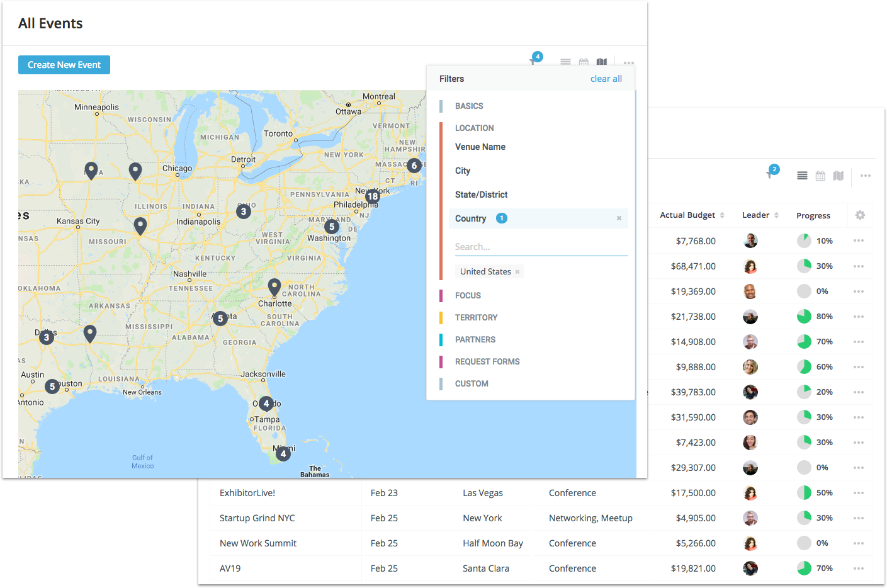Choose the Venue Name filter option

480,147
